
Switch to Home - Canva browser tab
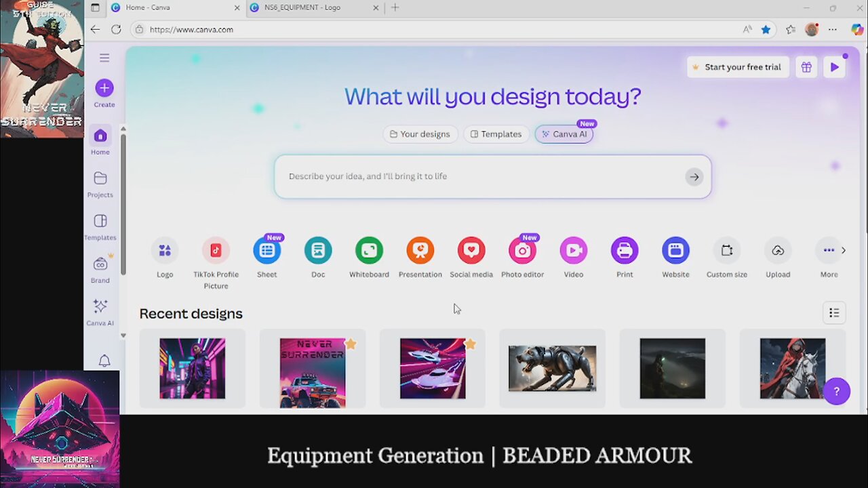pyautogui.click(x=174, y=7)
